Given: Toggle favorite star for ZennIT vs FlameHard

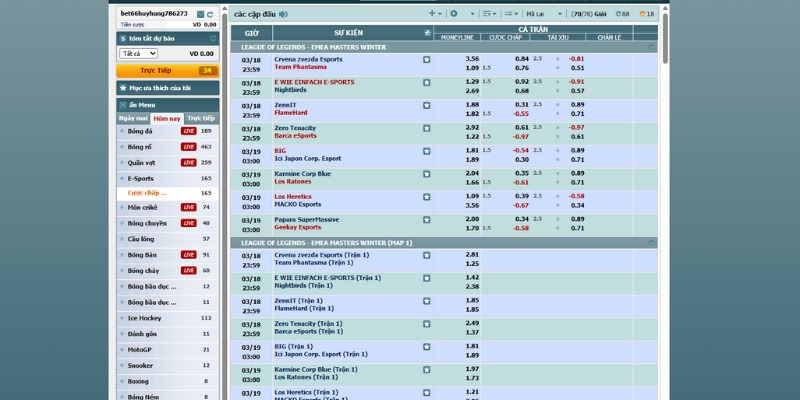Looking at the screenshot, I should click(427, 105).
